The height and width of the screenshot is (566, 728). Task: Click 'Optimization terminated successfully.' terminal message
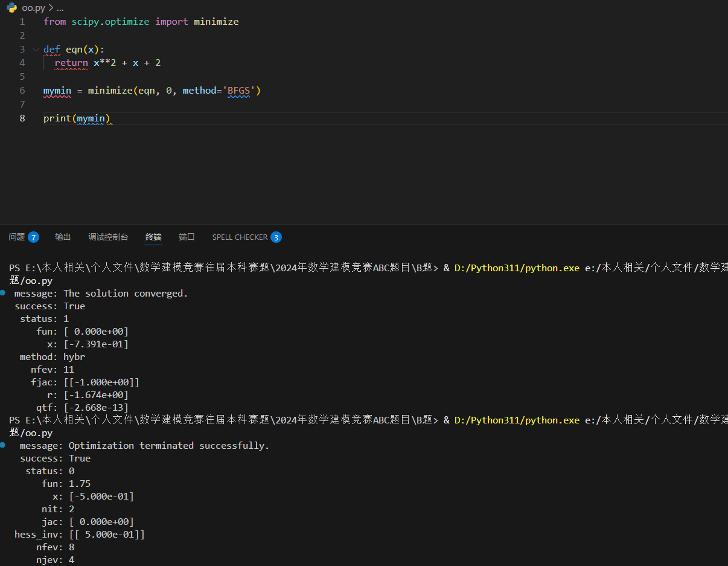169,446
